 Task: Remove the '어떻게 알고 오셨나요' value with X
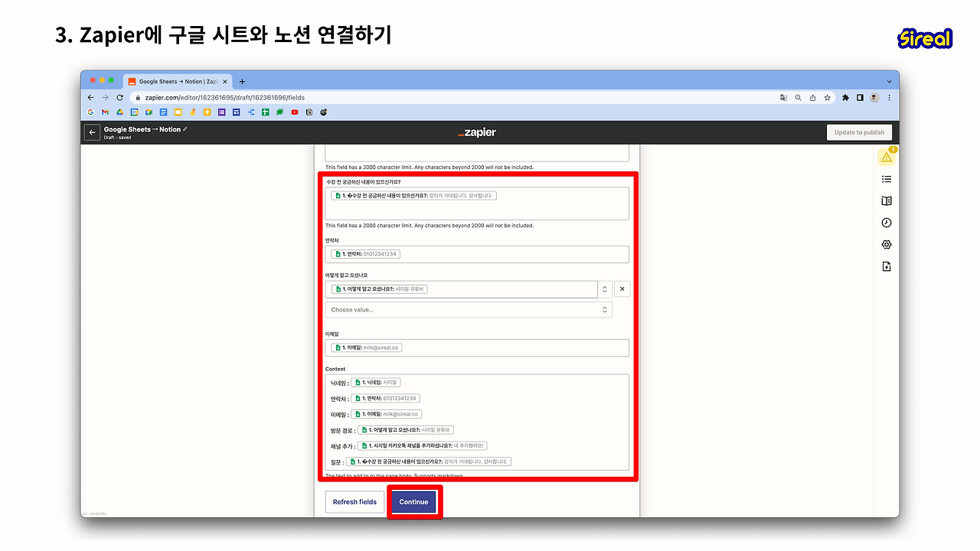tap(622, 289)
